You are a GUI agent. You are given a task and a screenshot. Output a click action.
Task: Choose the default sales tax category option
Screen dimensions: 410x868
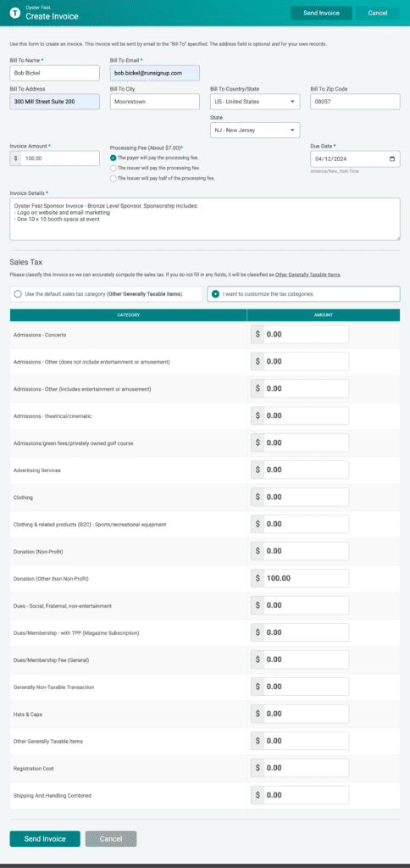click(x=106, y=294)
